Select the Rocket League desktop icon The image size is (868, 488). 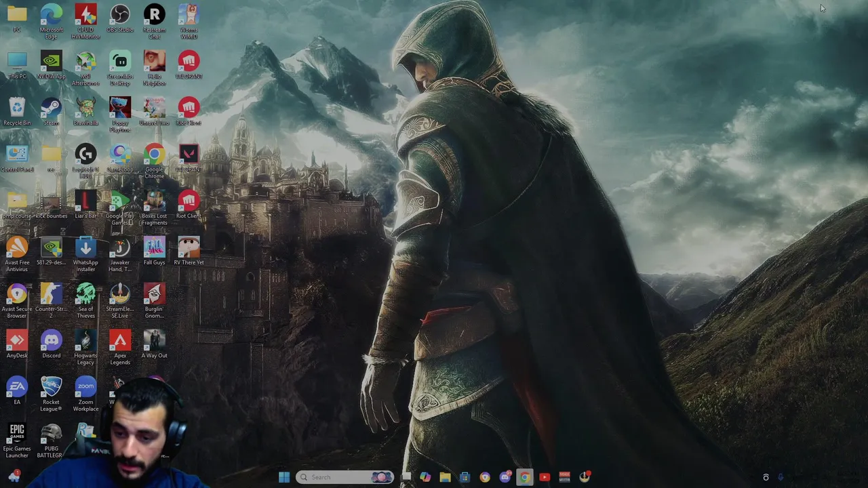(x=51, y=394)
